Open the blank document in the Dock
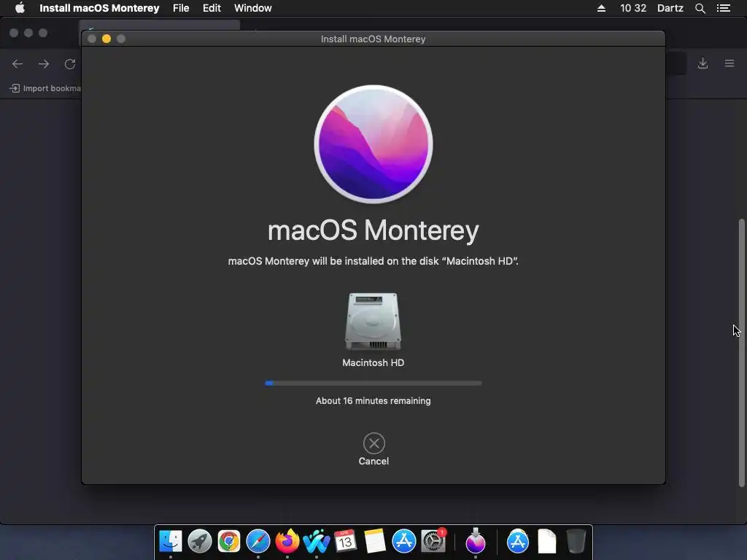Image resolution: width=747 pixels, height=560 pixels. [x=547, y=542]
